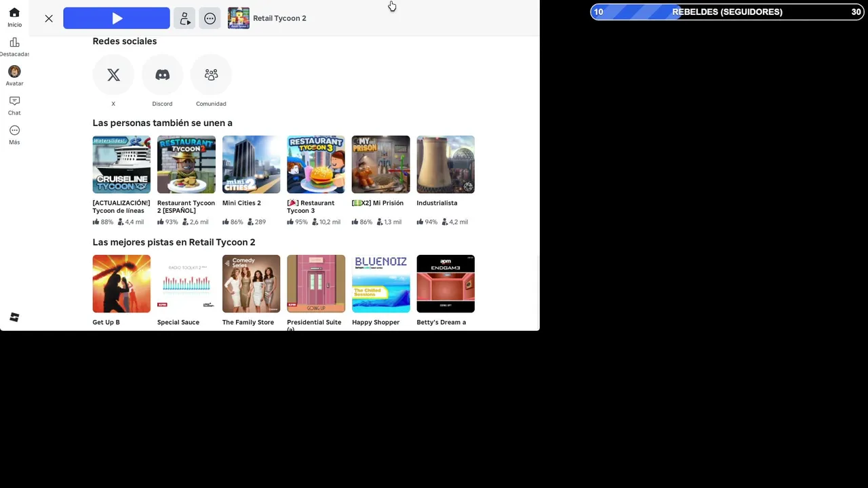Click the blue Play button
Screen dimensions: 868x488
[x=117, y=18]
